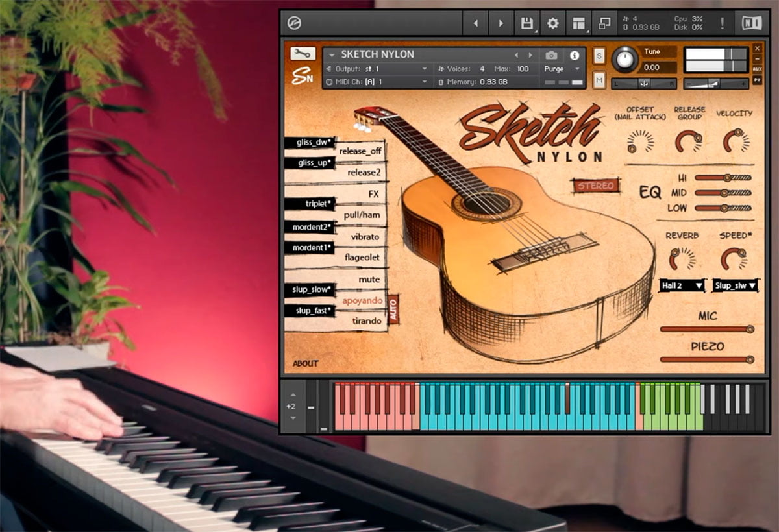Toggle the S solo button
The image size is (779, 532).
599,56
